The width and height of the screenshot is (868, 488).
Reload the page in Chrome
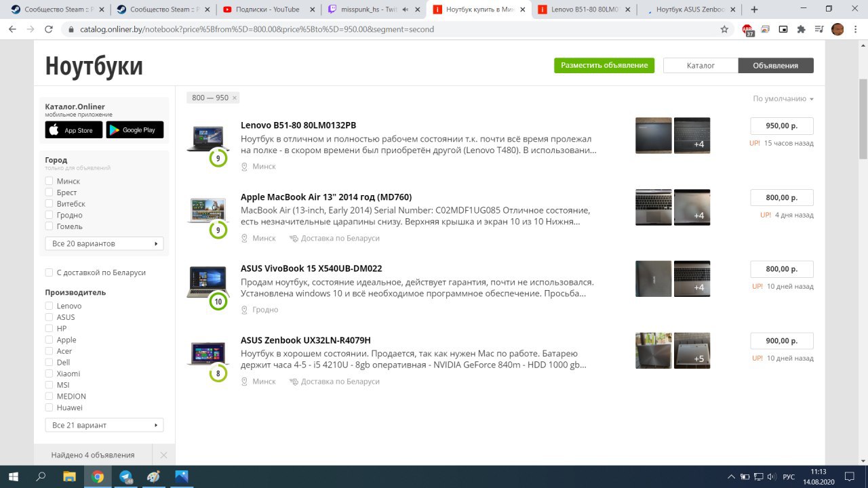(48, 29)
